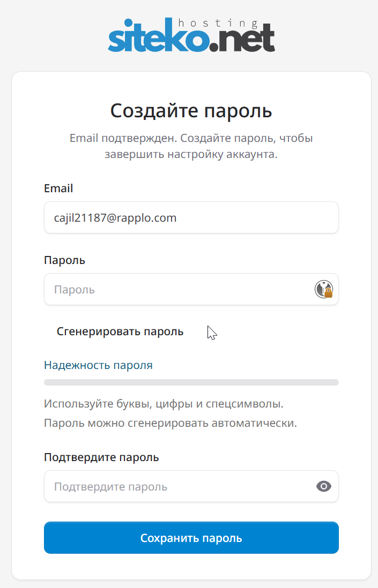Focus the Подтвердите пароль input field
The image size is (378, 588).
click(191, 486)
